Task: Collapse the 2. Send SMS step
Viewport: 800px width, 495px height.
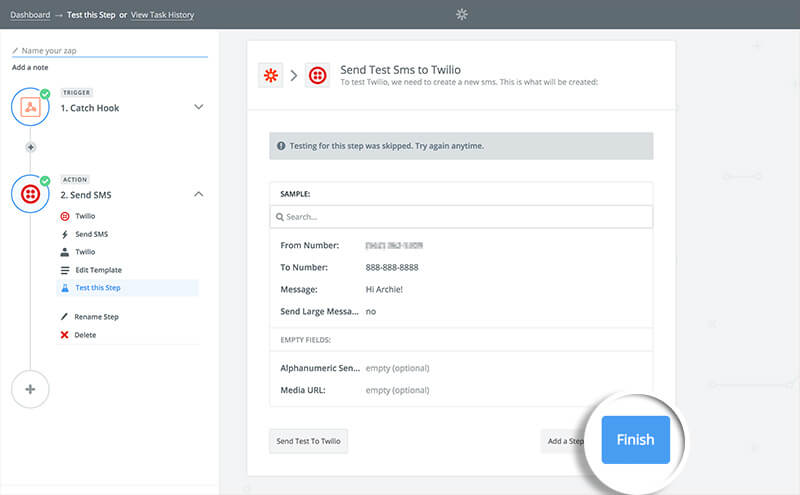Action: click(199, 194)
